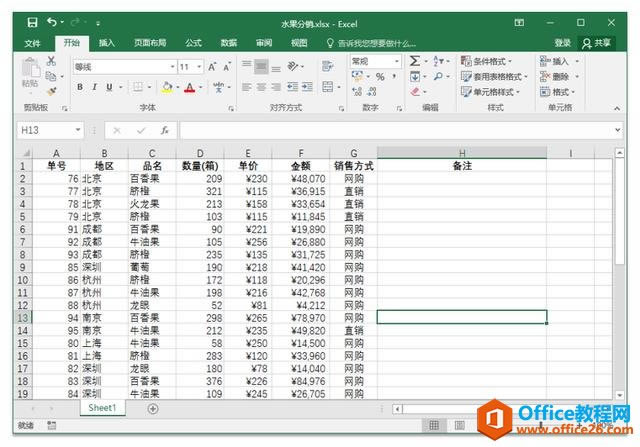The image size is (640, 447).
Task: Open Format as Table menu
Action: pos(494,77)
